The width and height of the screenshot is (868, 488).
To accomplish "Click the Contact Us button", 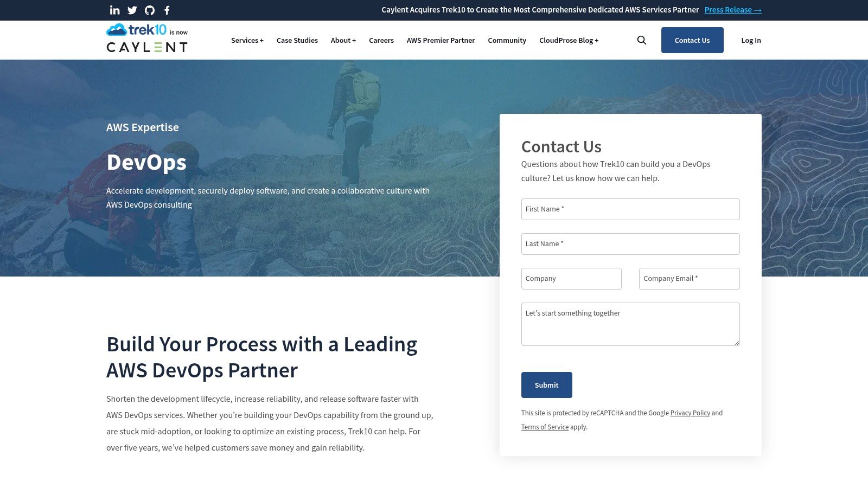I will click(x=692, y=40).
